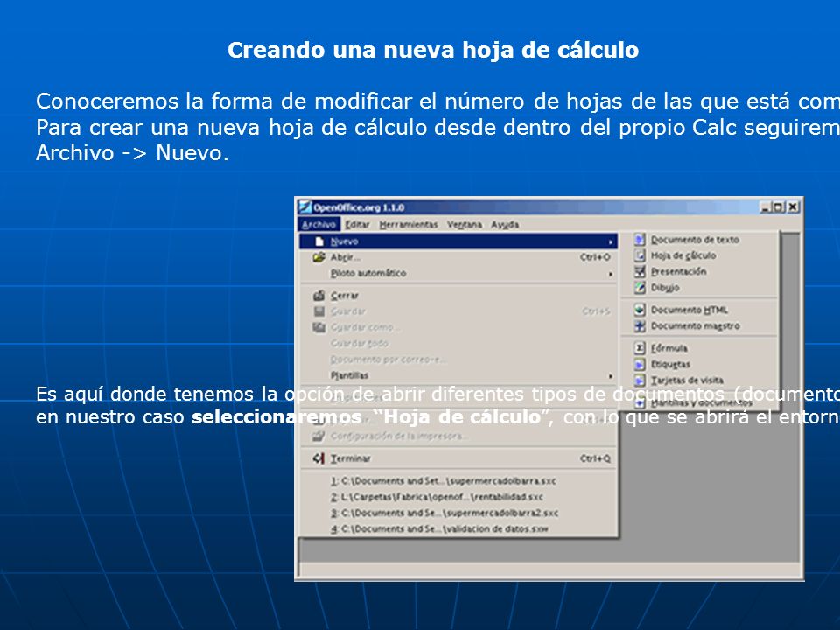840x630 pixels.
Task: Select Documento HTML in the submenu
Action: point(700,310)
